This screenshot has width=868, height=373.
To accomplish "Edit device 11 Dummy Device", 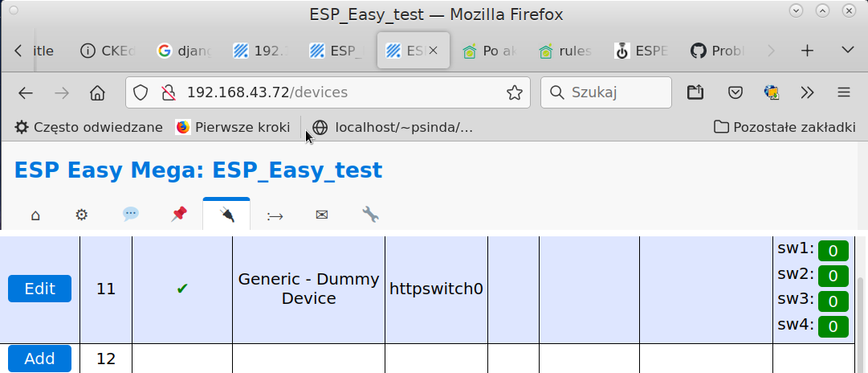I will (39, 289).
